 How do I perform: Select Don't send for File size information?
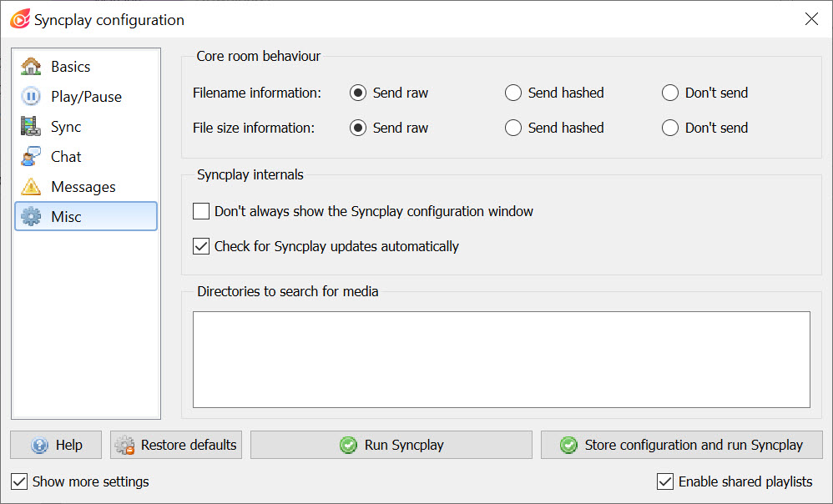(x=670, y=128)
